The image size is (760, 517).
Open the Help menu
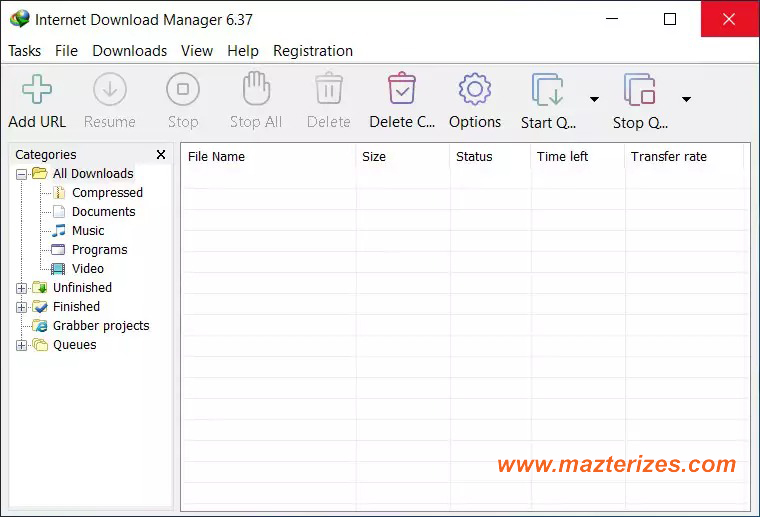pyautogui.click(x=243, y=51)
